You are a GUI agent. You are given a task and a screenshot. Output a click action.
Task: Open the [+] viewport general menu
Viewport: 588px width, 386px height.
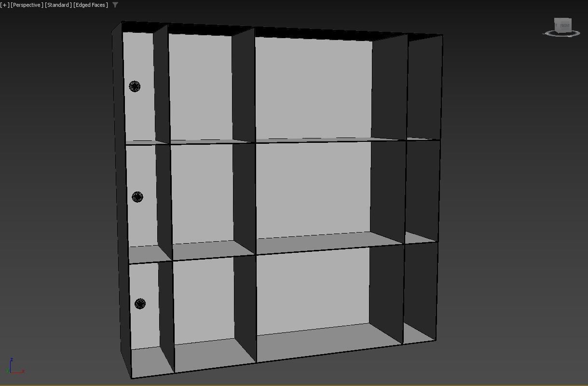(x=5, y=5)
